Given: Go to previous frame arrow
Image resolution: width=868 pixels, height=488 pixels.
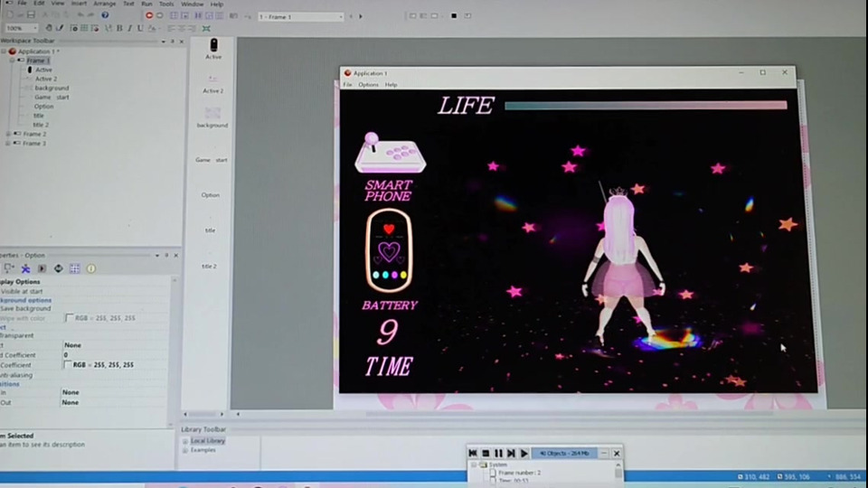Looking at the screenshot, I should pyautogui.click(x=351, y=16).
